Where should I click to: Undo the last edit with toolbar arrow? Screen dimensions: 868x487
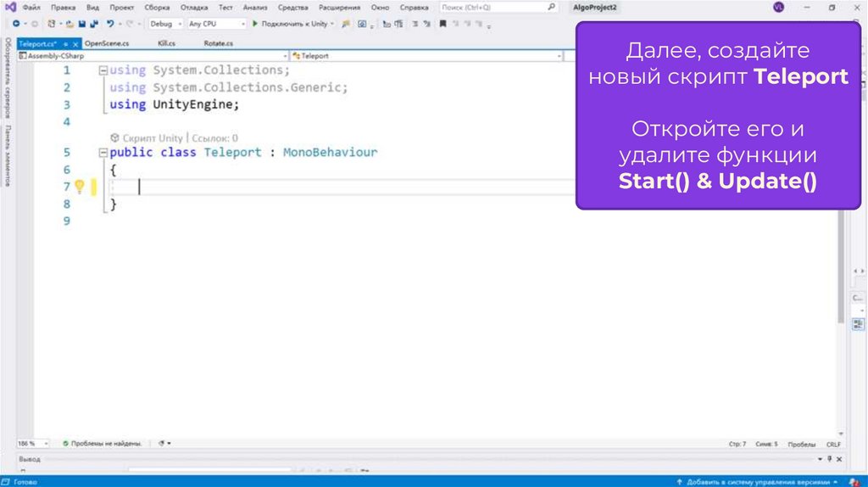pyautogui.click(x=110, y=24)
